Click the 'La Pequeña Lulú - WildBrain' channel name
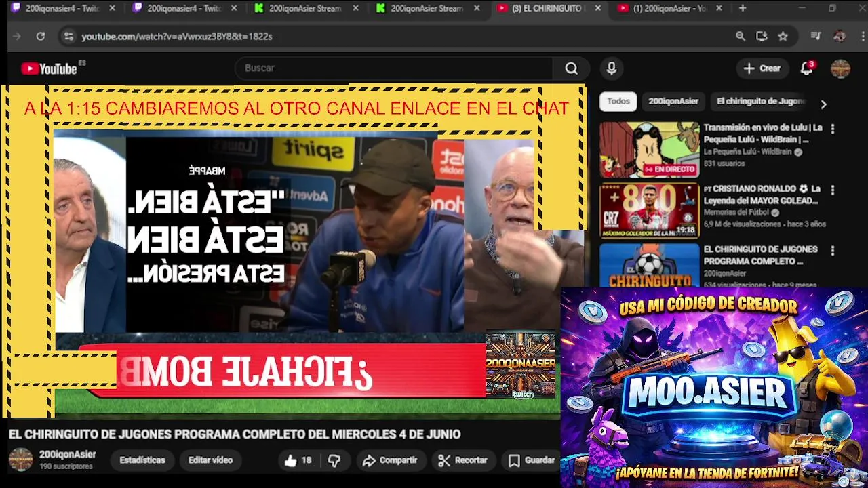 tap(748, 152)
